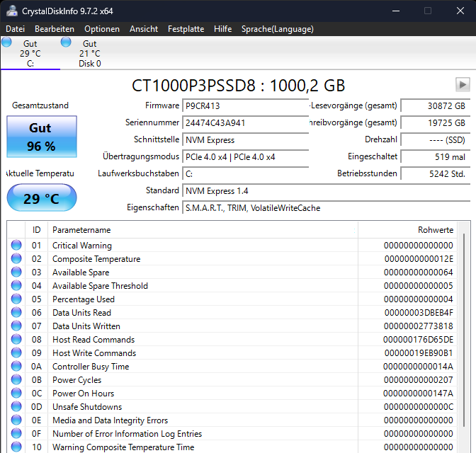The image size is (476, 453).
Task: Click the status orb for Data Units Read
Action: click(16, 312)
